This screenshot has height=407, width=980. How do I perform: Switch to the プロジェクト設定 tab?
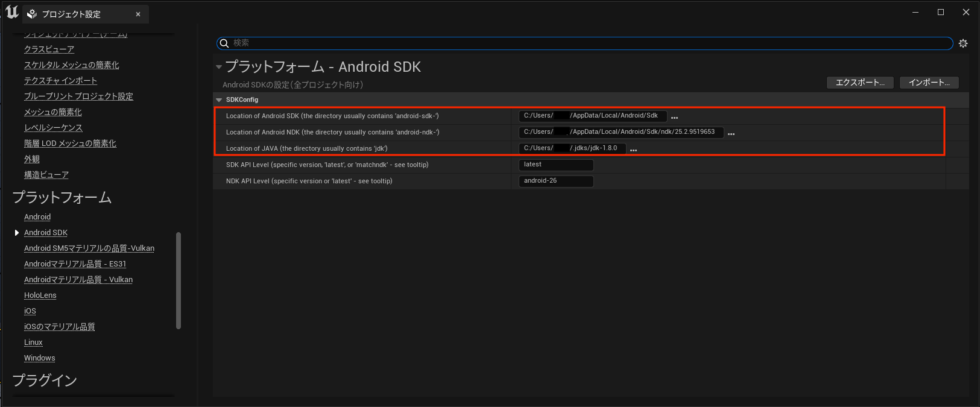coord(85,14)
